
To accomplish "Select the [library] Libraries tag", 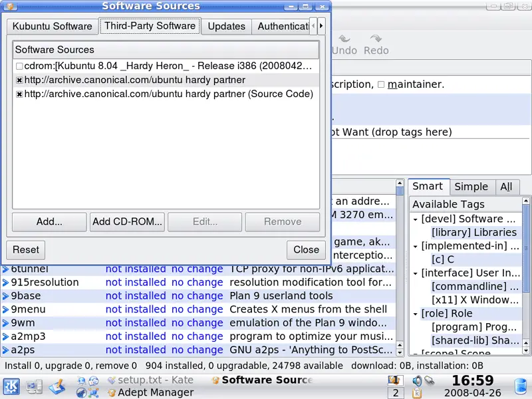I will 474,232.
